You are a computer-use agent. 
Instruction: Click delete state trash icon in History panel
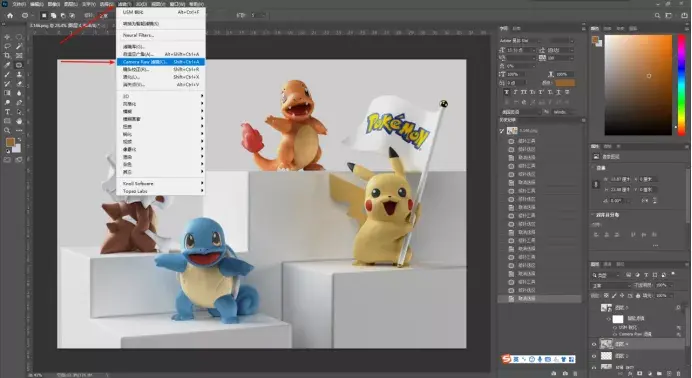tap(575, 374)
